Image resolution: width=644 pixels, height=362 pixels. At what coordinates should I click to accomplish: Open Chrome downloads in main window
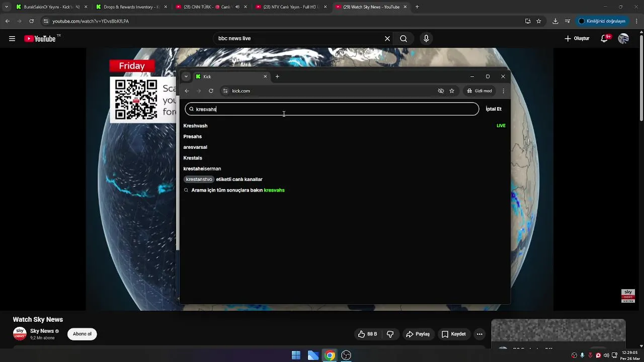(555, 21)
